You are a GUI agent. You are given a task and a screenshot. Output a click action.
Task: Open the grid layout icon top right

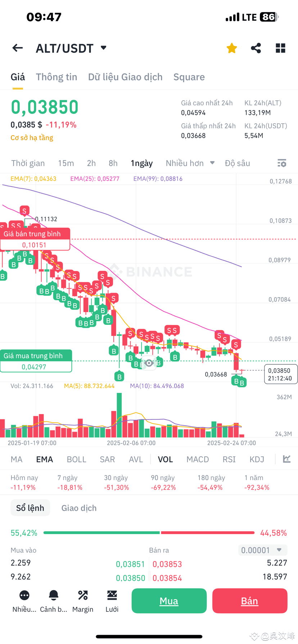click(x=280, y=48)
